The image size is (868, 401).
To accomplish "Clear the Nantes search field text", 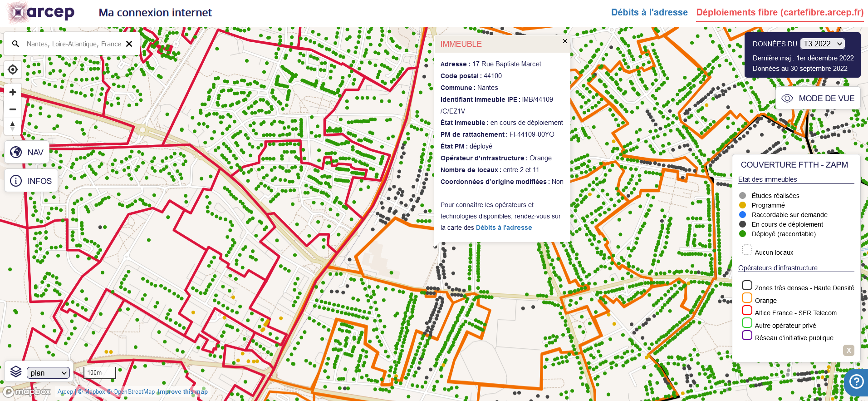I will pyautogui.click(x=129, y=44).
